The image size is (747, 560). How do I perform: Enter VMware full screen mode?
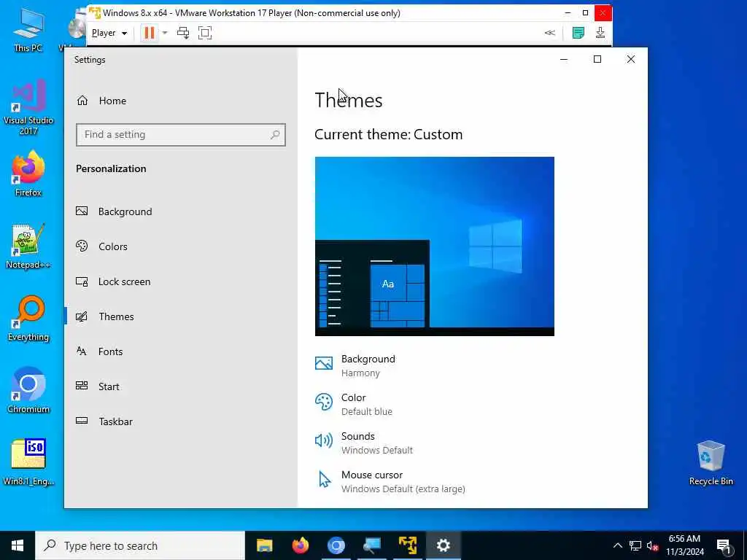pos(205,33)
